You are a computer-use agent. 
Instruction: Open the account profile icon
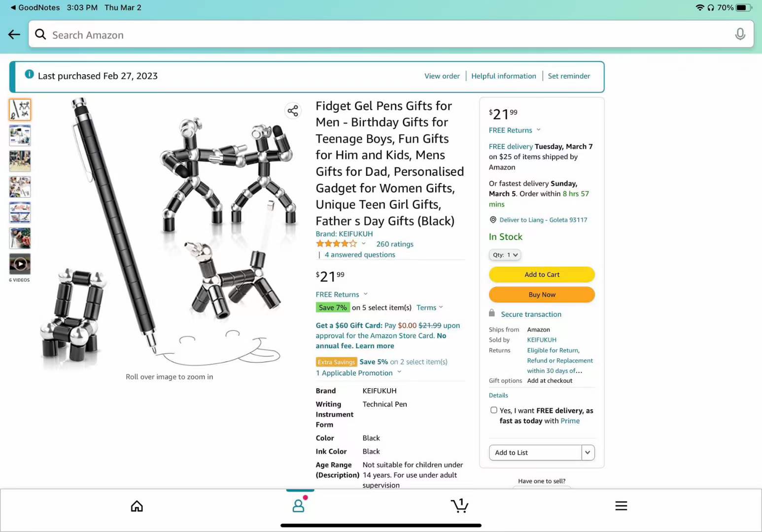click(299, 505)
